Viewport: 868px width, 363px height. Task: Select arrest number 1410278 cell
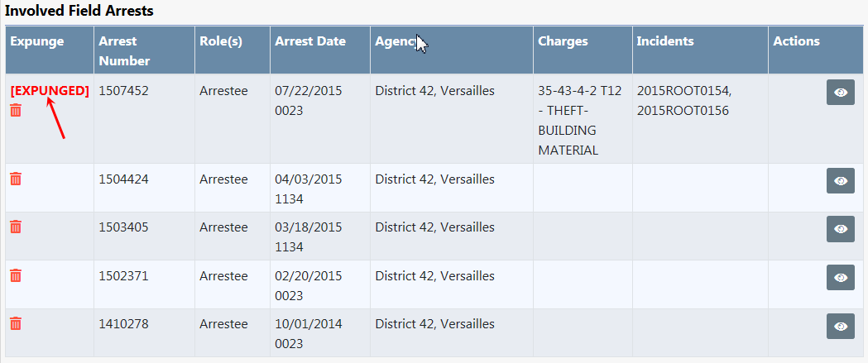point(123,324)
